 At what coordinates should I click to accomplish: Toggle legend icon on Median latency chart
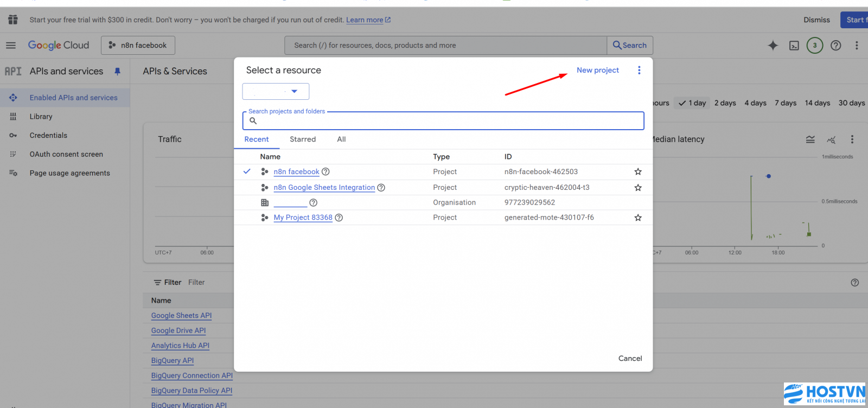[810, 139]
